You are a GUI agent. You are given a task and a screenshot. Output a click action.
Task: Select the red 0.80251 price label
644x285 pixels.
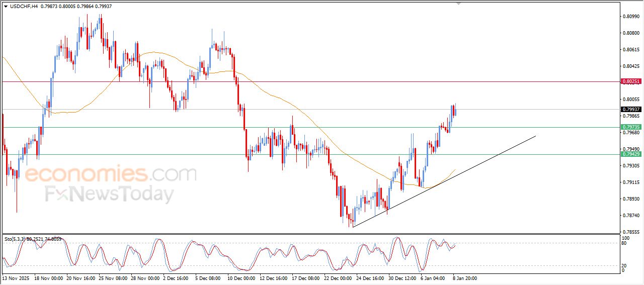pyautogui.click(x=630, y=81)
